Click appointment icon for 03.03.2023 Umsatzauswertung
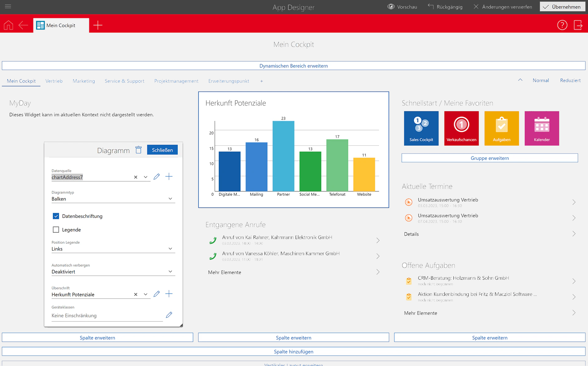This screenshot has height=366, width=588. pos(409,202)
